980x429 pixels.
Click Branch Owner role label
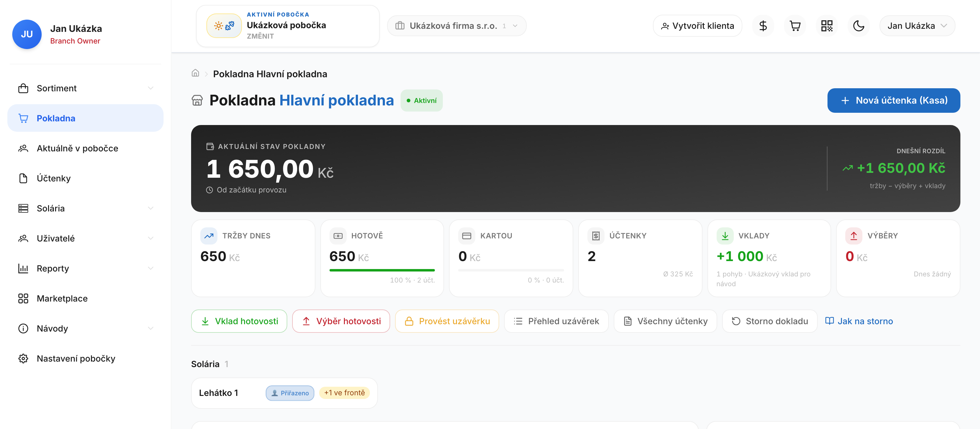click(75, 41)
